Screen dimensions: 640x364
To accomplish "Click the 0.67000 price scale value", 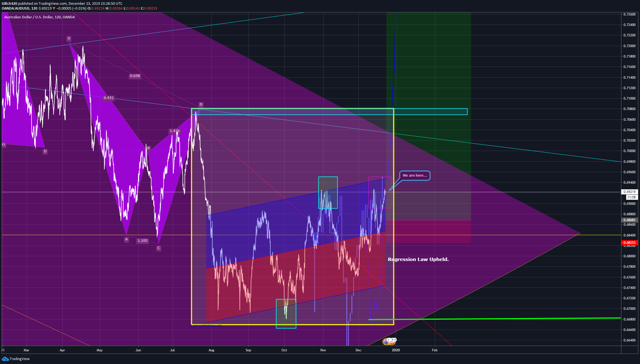I will [630, 309].
